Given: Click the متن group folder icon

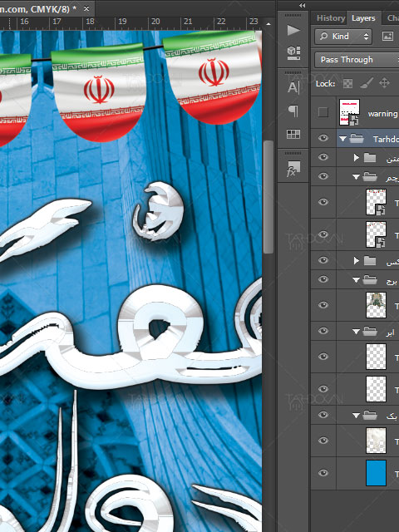Looking at the screenshot, I should pos(370,157).
